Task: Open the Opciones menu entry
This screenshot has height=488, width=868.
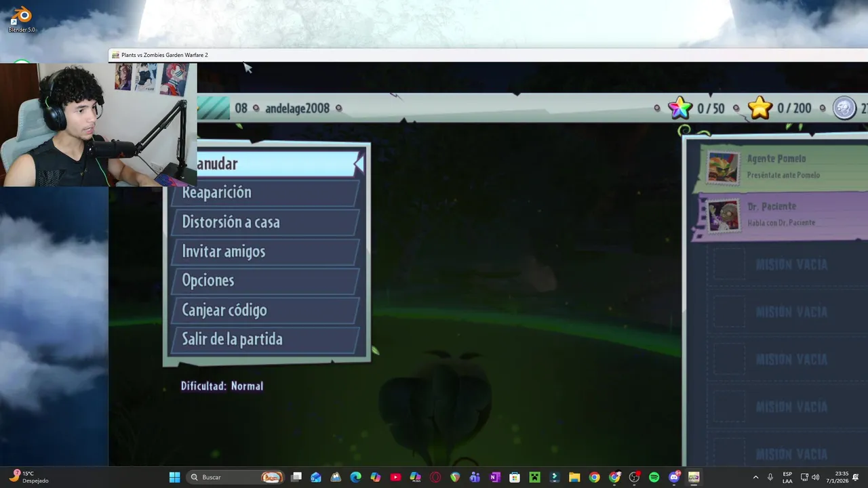Action: [265, 281]
